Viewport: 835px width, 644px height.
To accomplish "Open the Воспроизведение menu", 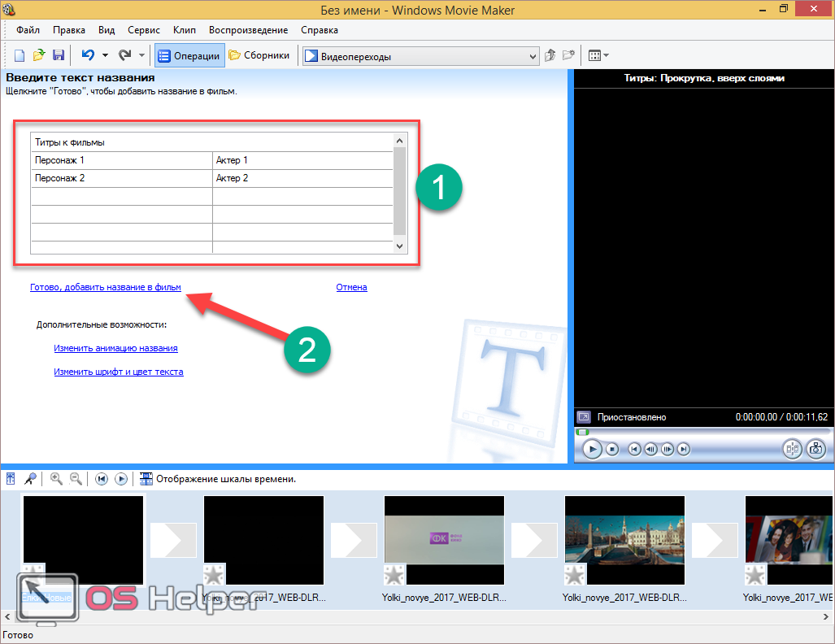I will tap(248, 30).
